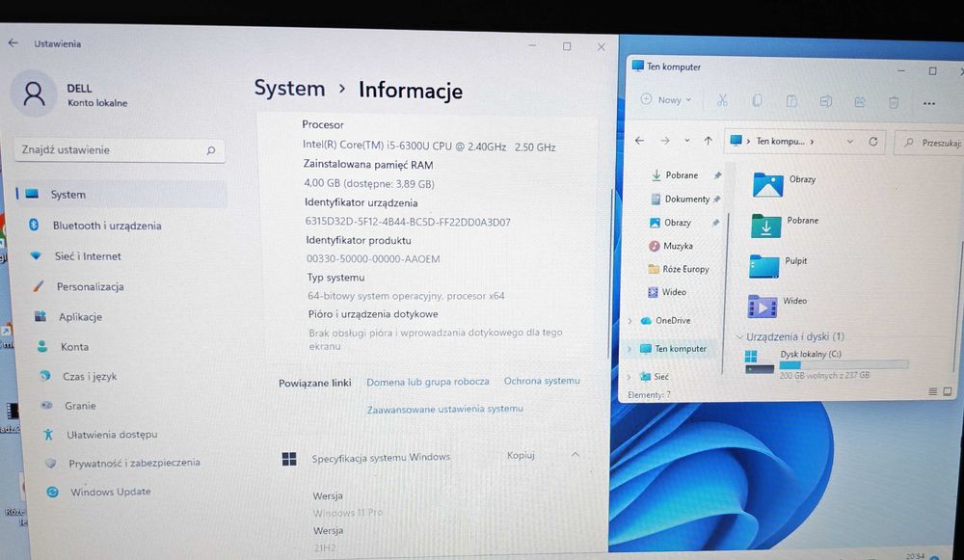Click the Rename icon in Explorer toolbar
The image size is (964, 560).
pos(826,101)
